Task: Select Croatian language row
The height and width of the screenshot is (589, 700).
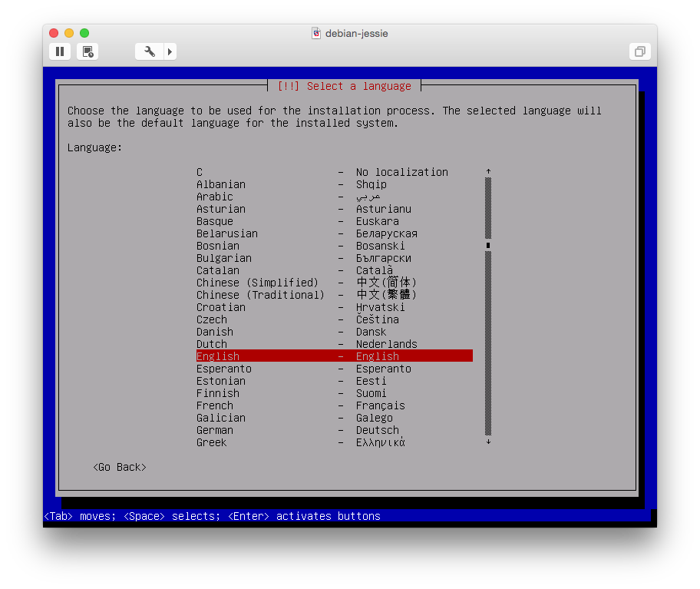Action: (335, 307)
